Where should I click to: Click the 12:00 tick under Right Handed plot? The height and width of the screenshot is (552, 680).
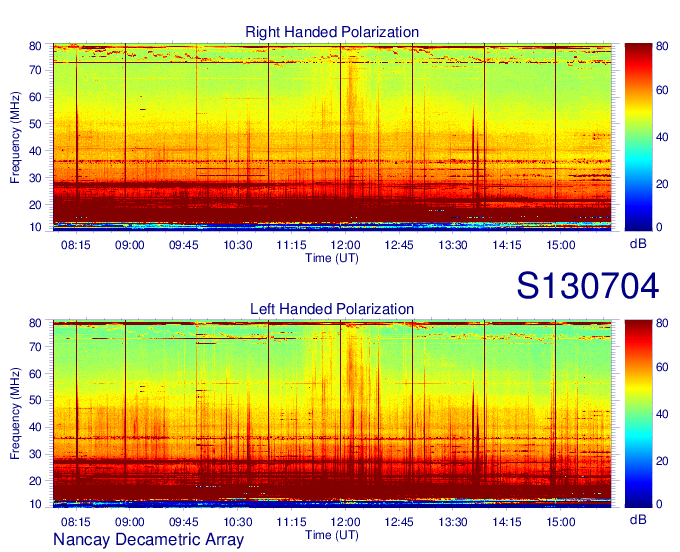click(x=345, y=245)
